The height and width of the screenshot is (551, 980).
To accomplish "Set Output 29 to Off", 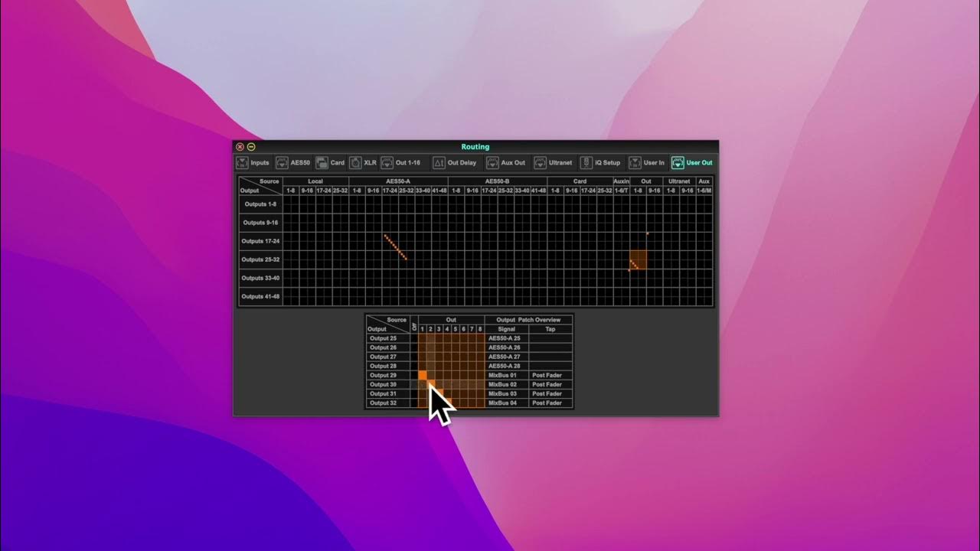I will coord(413,375).
